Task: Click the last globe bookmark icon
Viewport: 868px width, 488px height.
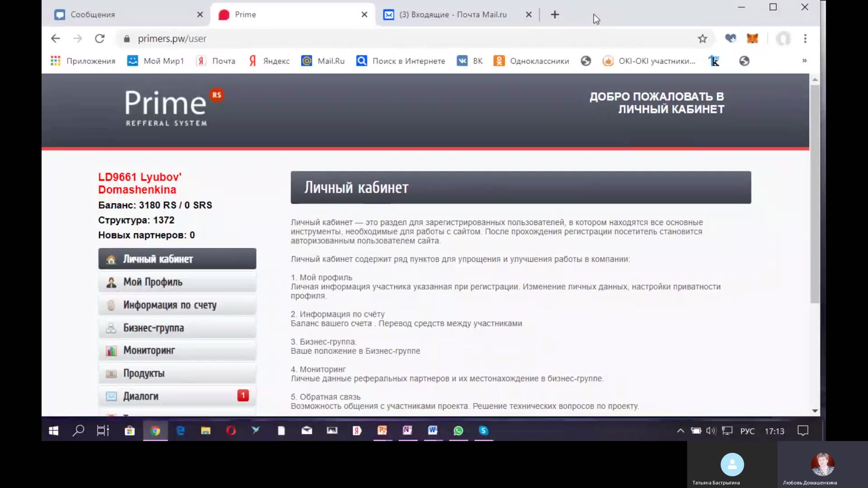Action: (744, 61)
